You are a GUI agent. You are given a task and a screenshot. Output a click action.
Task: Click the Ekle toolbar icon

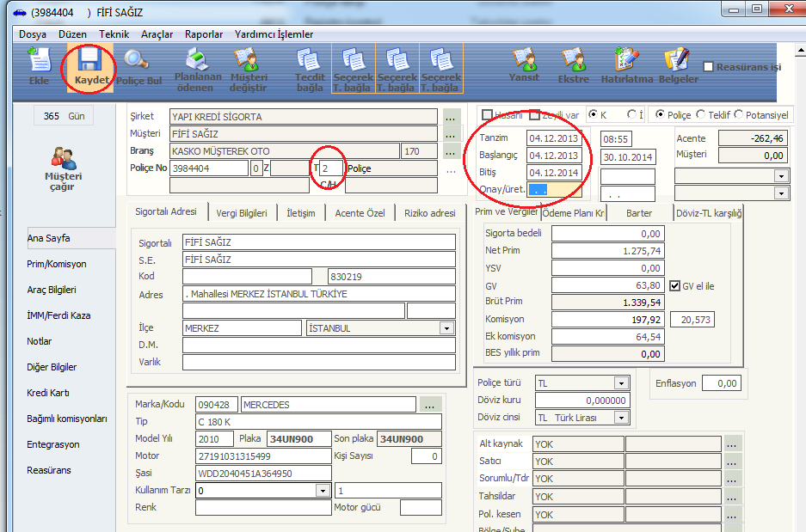(x=38, y=67)
